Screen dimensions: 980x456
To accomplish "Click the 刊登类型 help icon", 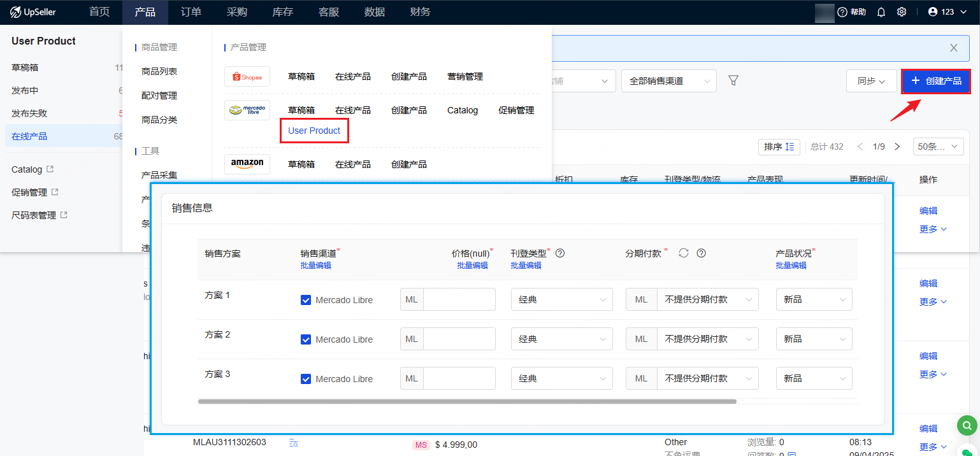I will (x=561, y=253).
